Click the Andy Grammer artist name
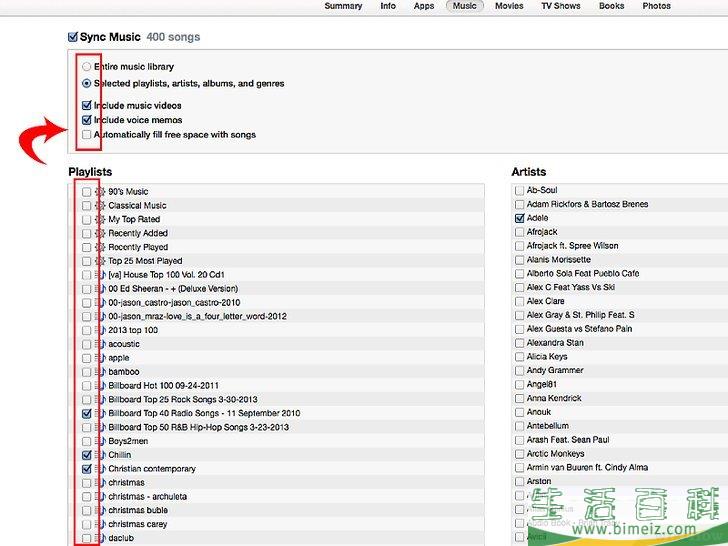728x546 pixels. pos(555,370)
